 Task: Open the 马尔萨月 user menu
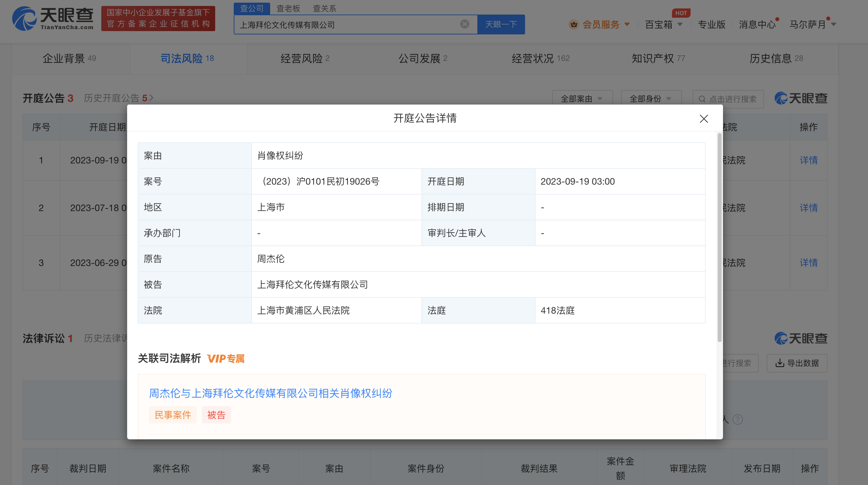(x=812, y=24)
